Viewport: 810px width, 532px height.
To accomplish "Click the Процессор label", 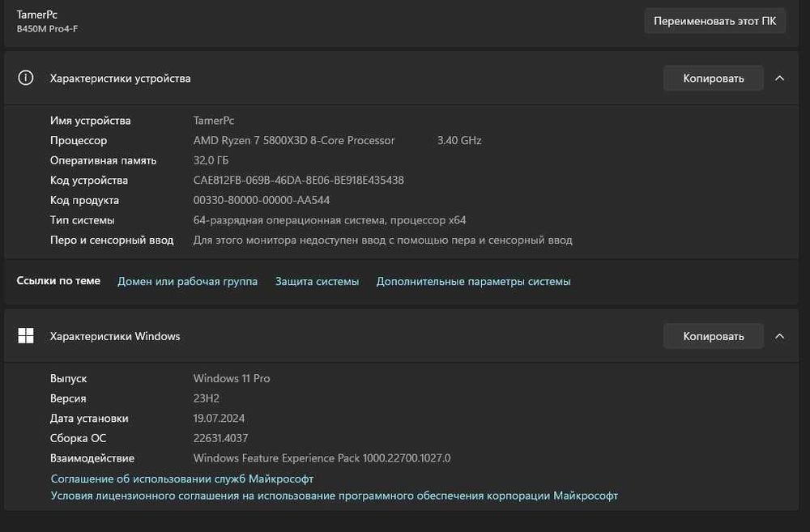I will [79, 140].
